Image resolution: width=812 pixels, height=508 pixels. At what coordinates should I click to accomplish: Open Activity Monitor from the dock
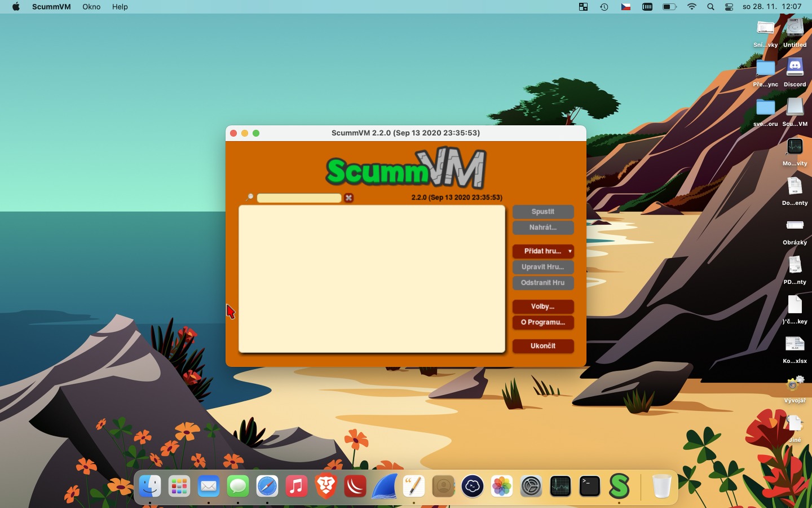tap(561, 486)
